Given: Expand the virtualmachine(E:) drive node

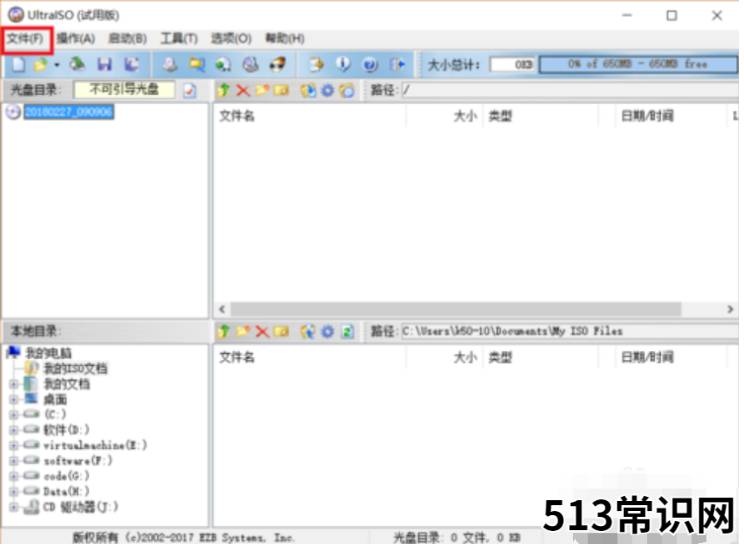Looking at the screenshot, I should pos(14,445).
